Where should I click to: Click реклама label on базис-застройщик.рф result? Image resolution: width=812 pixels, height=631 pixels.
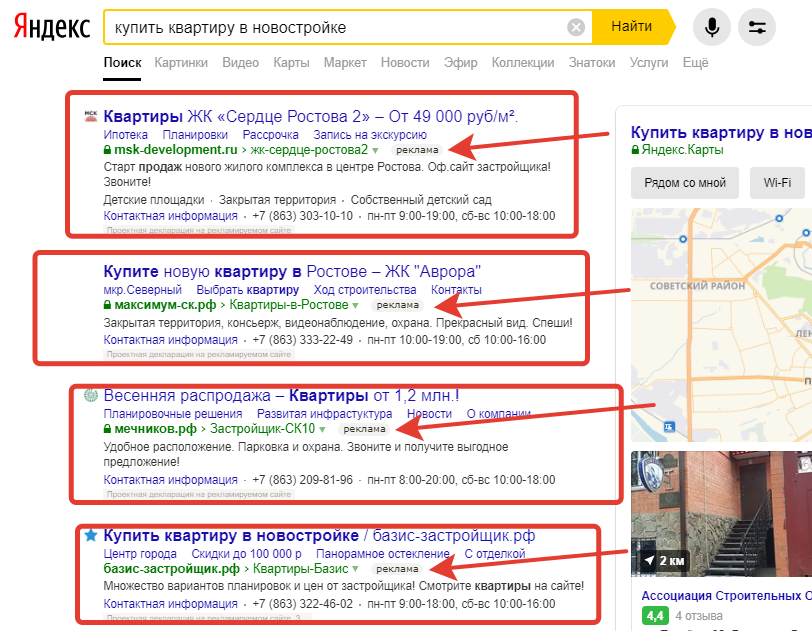pyautogui.click(x=397, y=568)
